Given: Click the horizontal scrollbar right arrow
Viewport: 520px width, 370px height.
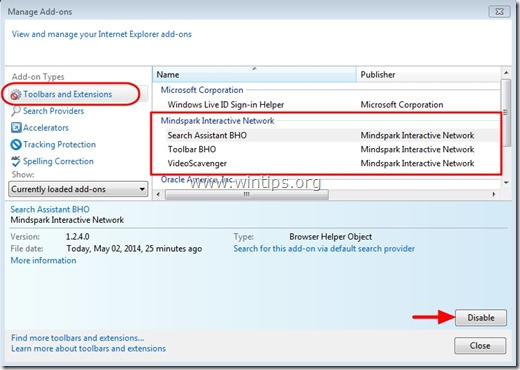Looking at the screenshot, I should pyautogui.click(x=494, y=194).
